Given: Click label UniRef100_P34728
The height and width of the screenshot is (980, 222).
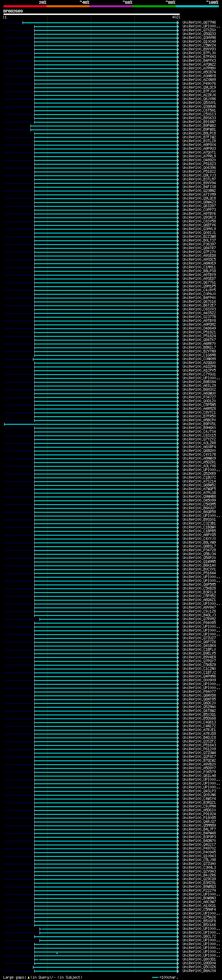Looking at the screenshot, I should (199, 550).
